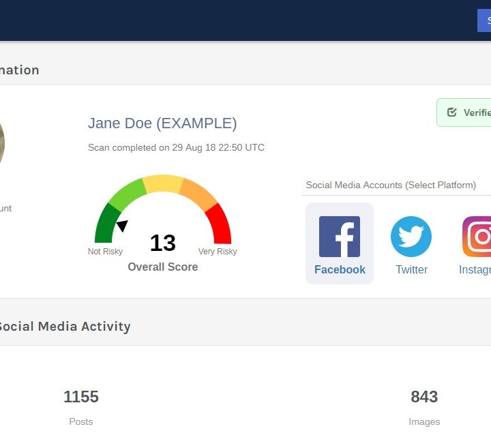Click the Social Media Accounts heading
The image size is (491, 448).
point(391,185)
